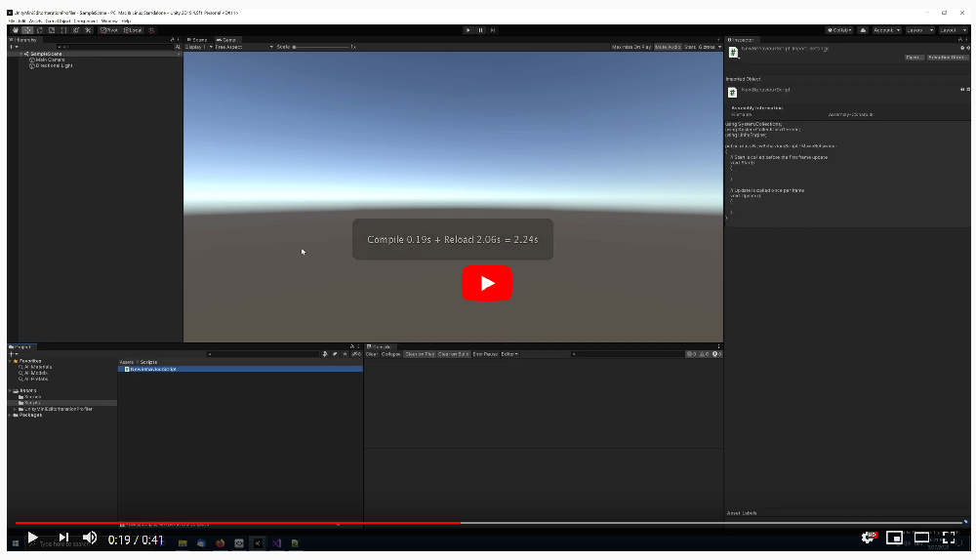The height and width of the screenshot is (560, 976).
Task: Skip to the next video
Action: pos(63,538)
